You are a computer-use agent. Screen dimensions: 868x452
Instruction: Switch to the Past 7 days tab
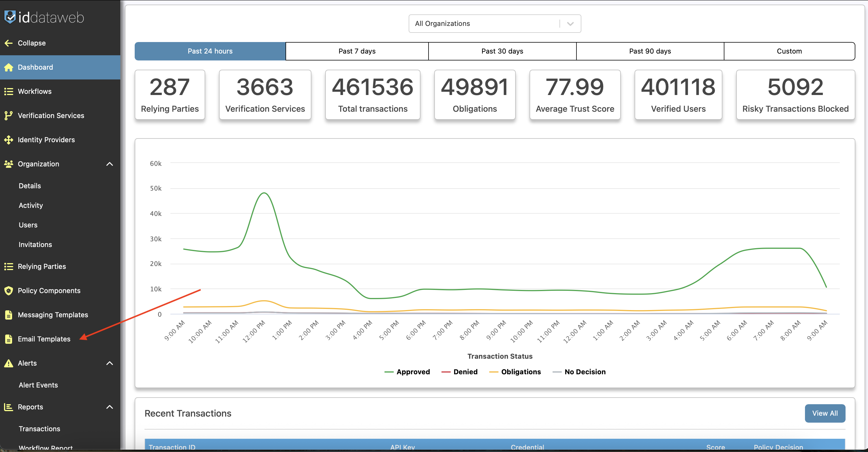tap(357, 51)
